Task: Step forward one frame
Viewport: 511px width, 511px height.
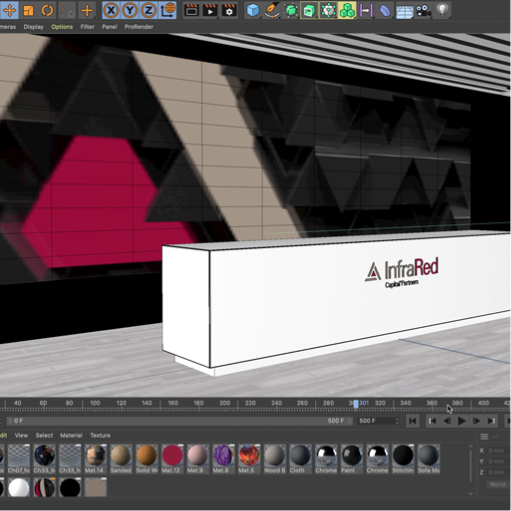Action: pos(476,421)
